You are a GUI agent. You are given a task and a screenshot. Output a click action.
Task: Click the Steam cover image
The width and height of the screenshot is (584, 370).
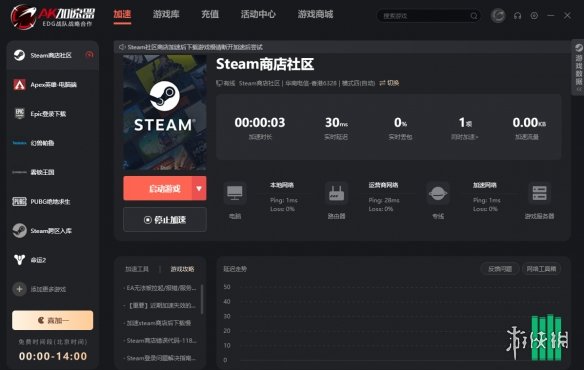coord(165,113)
